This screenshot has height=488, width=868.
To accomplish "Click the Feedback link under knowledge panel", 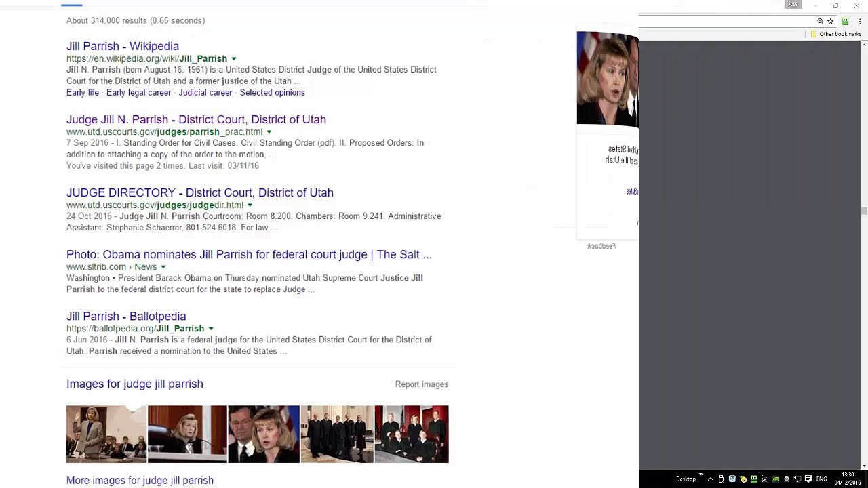I will (x=601, y=246).
